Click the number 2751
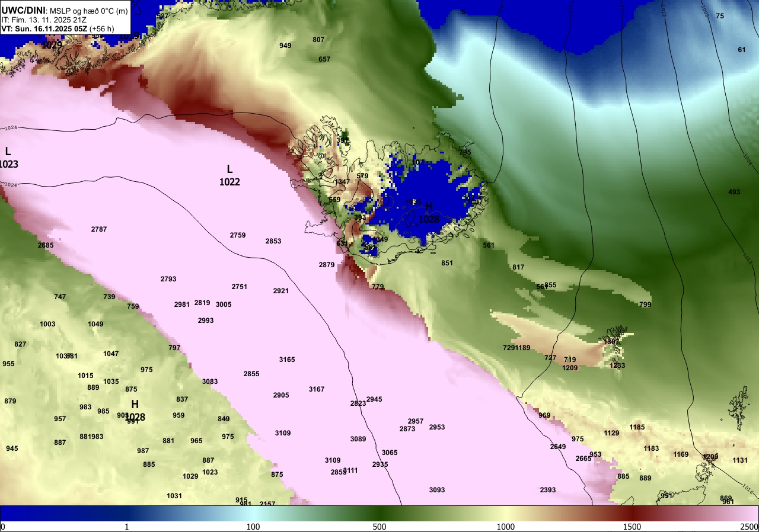759x532 pixels. (x=240, y=287)
